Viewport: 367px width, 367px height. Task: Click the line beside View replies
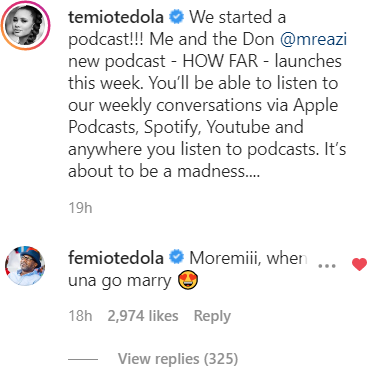(x=83, y=359)
